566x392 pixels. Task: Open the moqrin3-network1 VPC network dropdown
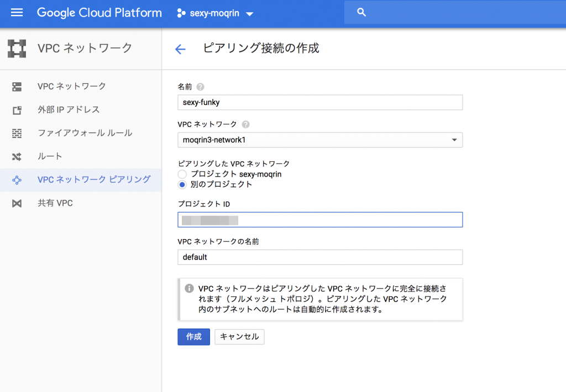tap(320, 140)
